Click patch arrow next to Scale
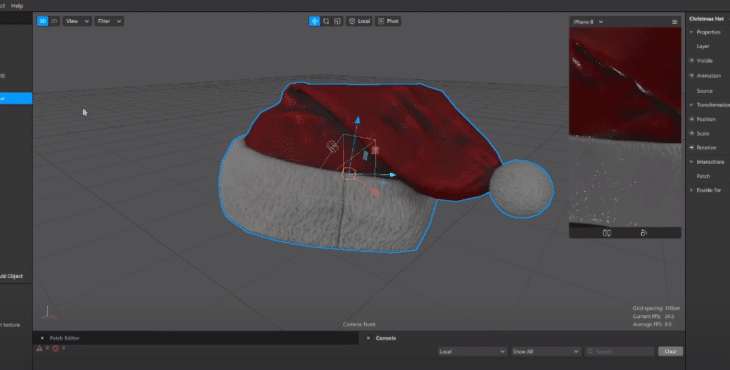Screen dimensions: 730x370 point(691,134)
